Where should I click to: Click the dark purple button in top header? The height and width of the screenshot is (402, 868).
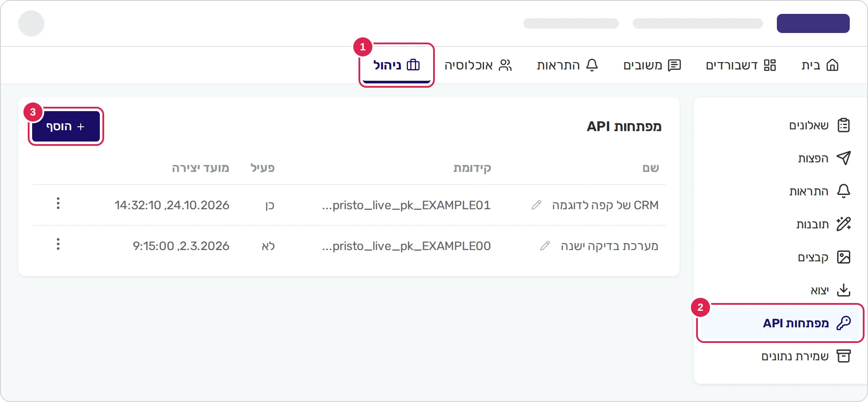click(813, 23)
